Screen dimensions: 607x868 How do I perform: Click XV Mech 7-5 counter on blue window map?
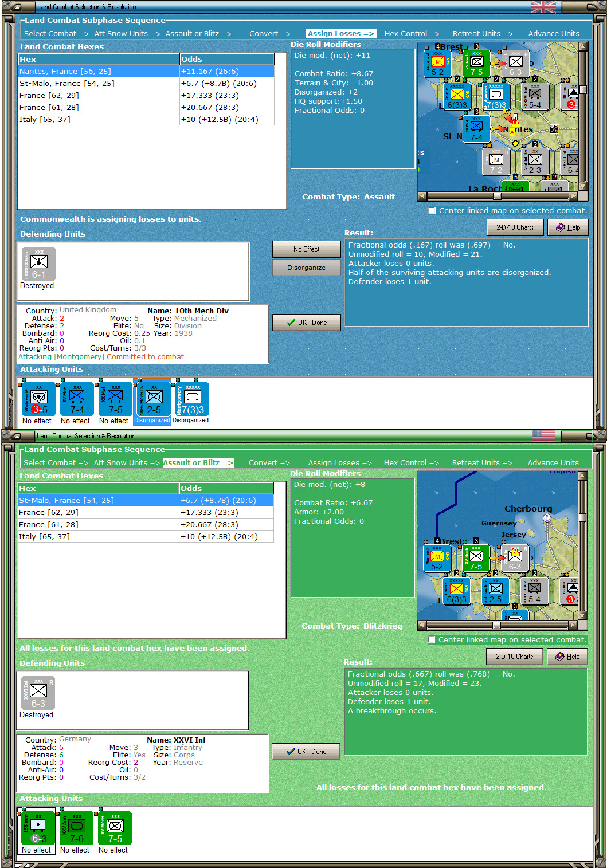(476, 64)
